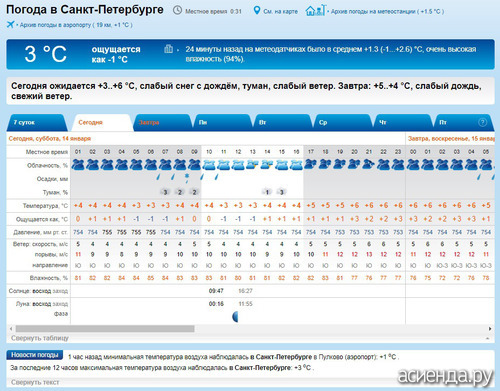Open the Вт forecast tab
The image size is (500, 391).
point(282,123)
